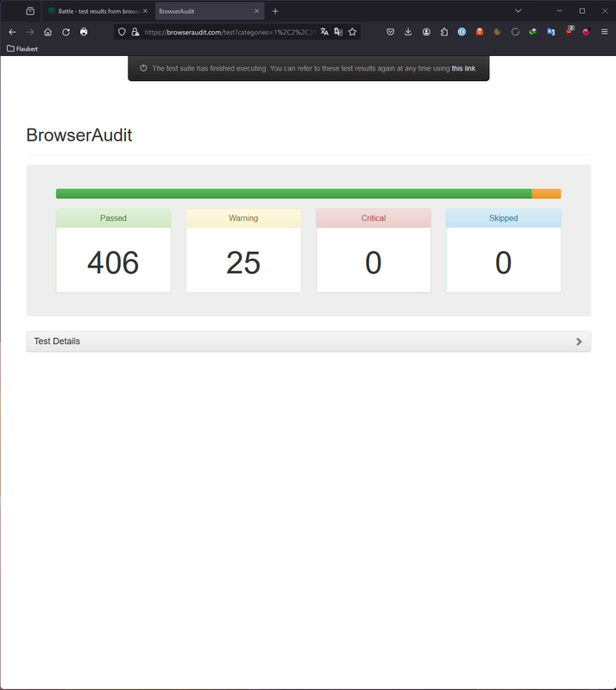This screenshot has height=690, width=616.
Task: Save page to Pocket
Action: tap(390, 32)
